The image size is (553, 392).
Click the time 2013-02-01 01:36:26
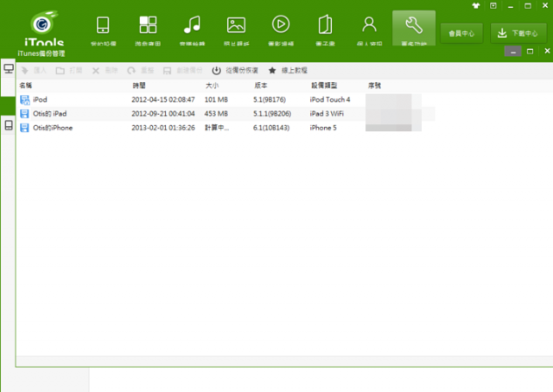(163, 128)
